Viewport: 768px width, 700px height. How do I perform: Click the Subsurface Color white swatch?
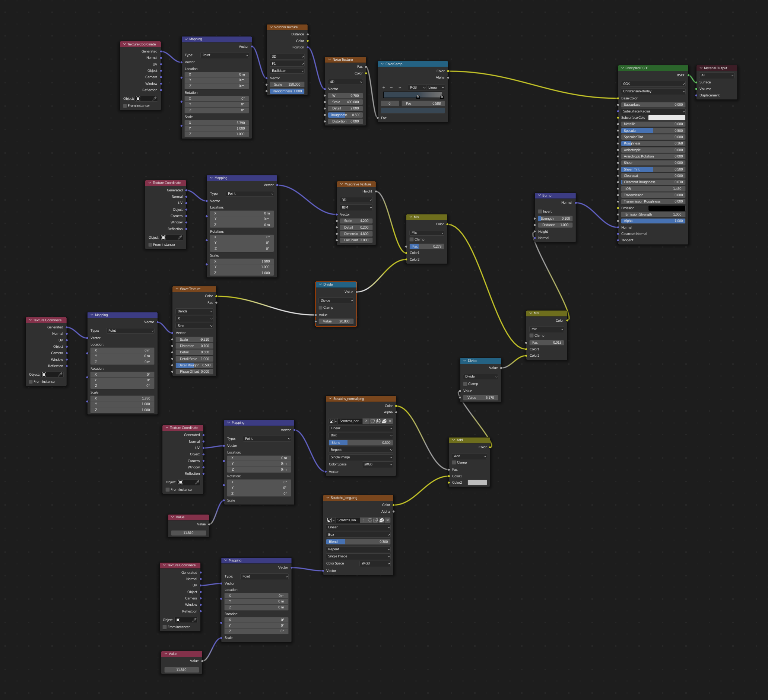click(x=666, y=118)
